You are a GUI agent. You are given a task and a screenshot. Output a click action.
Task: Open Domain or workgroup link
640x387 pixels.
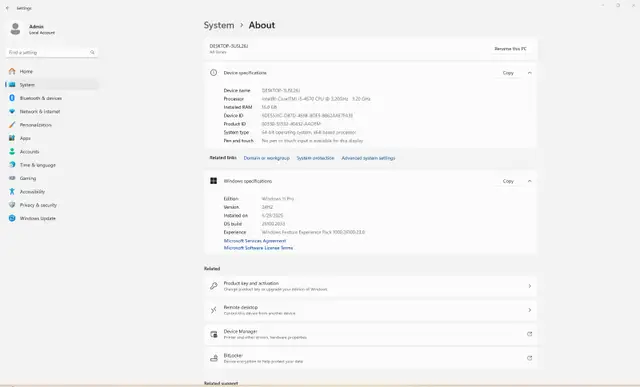267,158
